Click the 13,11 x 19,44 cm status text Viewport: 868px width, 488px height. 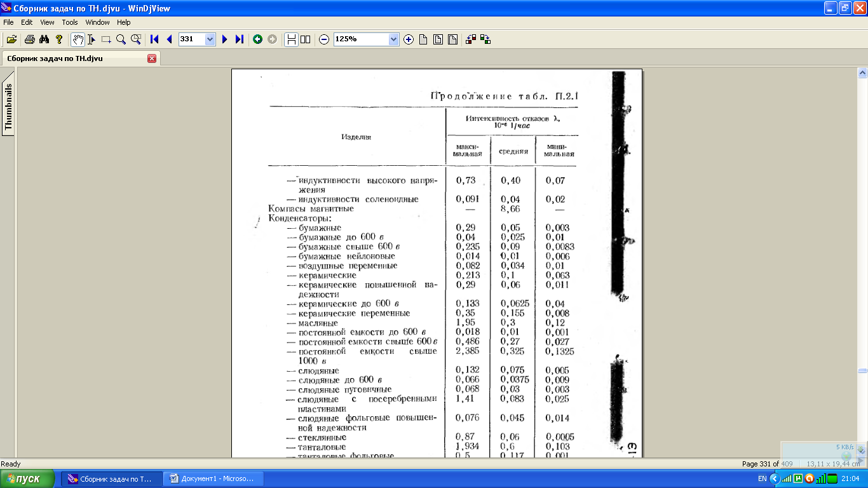(834, 464)
